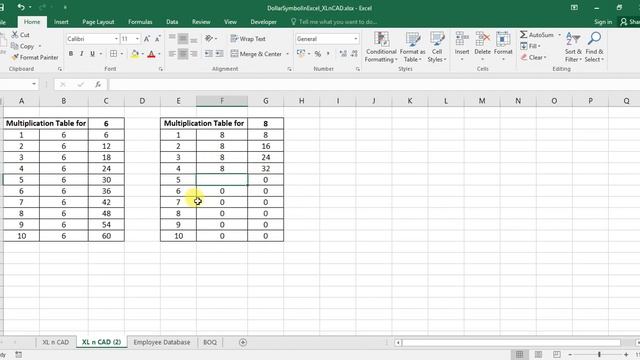Click the red Font Color button
The height and width of the screenshot is (360, 640).
(151, 54)
